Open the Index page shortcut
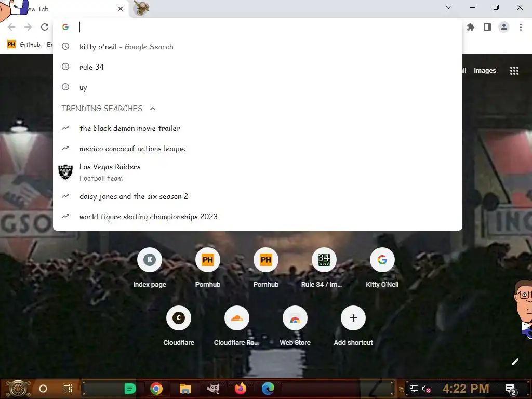Viewport: 532px width, 399px height. 150,268
